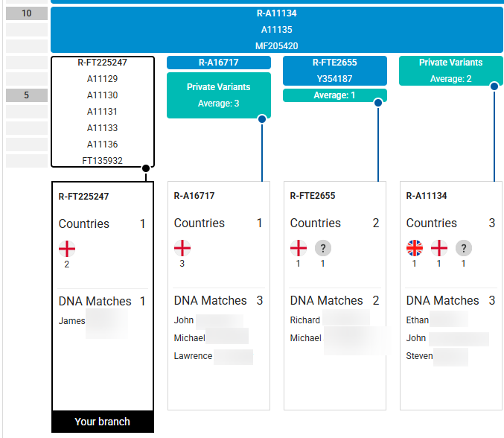Image resolution: width=504 pixels, height=438 pixels.
Task: Click the Your branch label
Action: [103, 422]
